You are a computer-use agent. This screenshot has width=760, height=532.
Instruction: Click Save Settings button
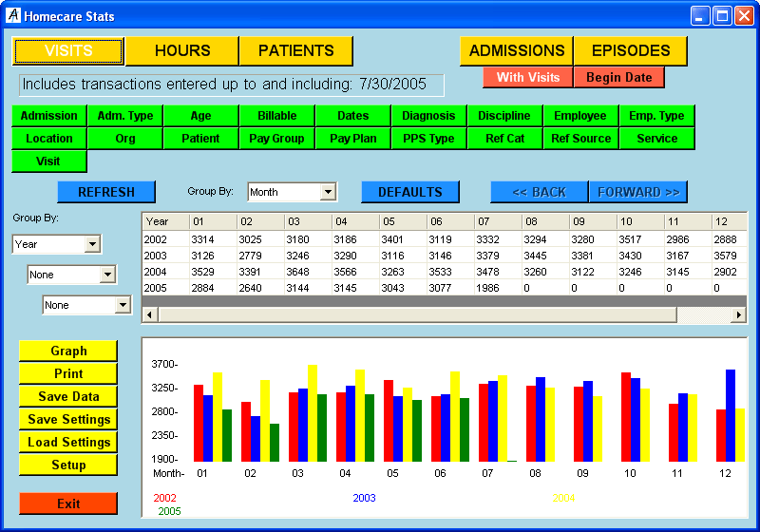click(x=68, y=420)
